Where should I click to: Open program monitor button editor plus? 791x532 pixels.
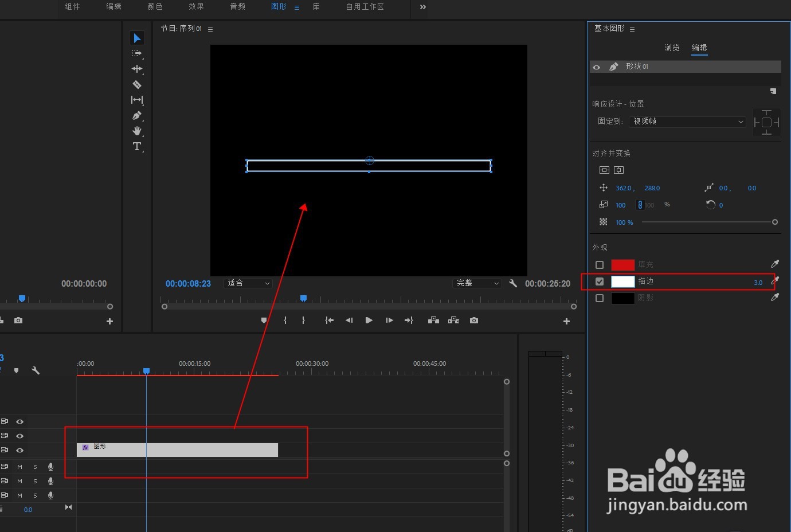566,322
